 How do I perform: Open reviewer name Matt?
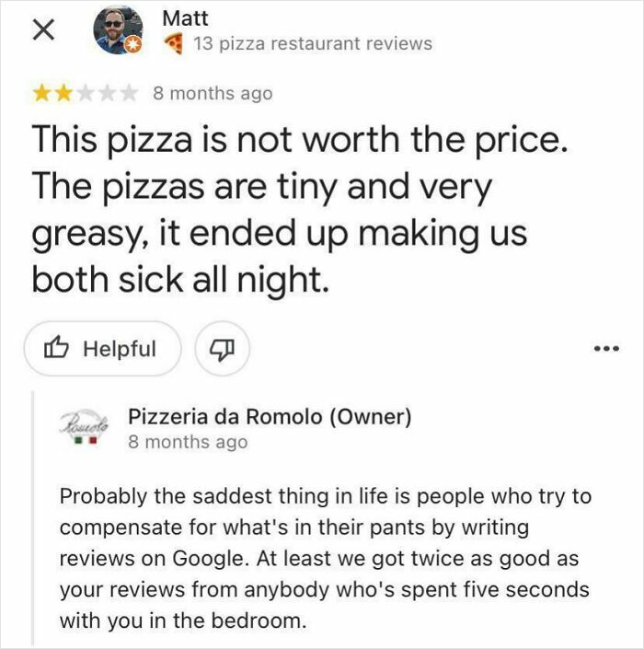click(x=185, y=17)
